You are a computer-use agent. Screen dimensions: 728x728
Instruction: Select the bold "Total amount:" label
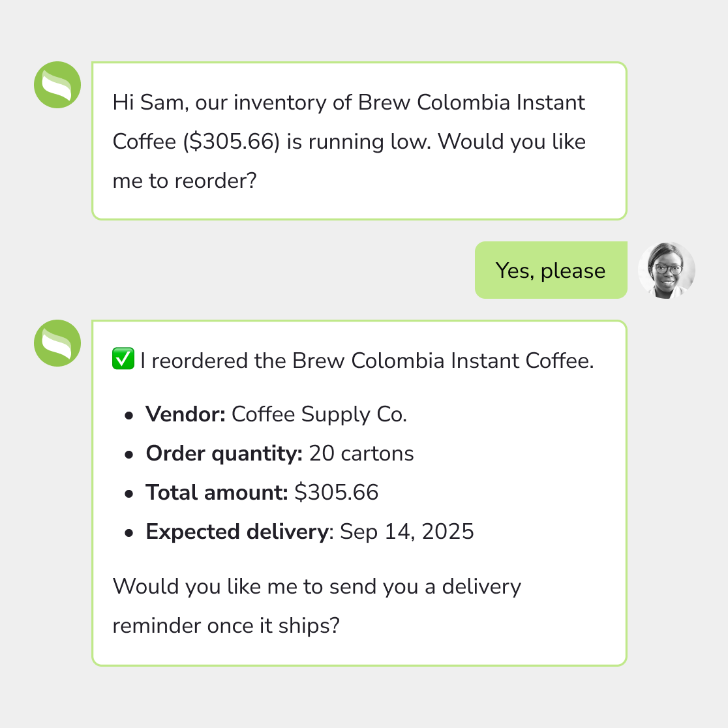click(217, 493)
